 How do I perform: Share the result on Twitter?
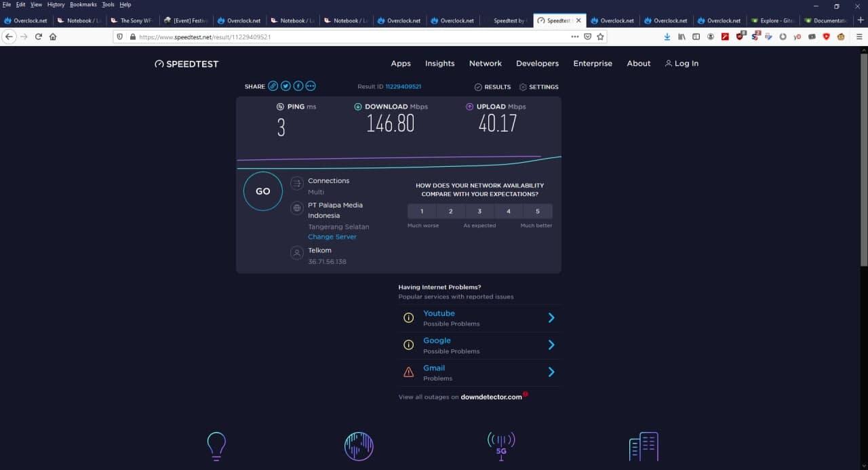pyautogui.click(x=285, y=86)
